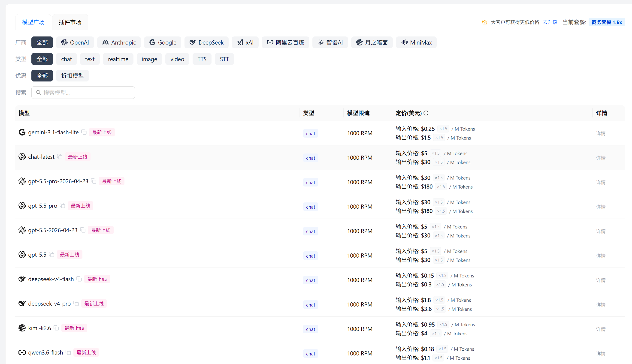Filter vendors by 阿里云百炼
Image resolution: width=632 pixels, height=364 pixels.
point(285,42)
